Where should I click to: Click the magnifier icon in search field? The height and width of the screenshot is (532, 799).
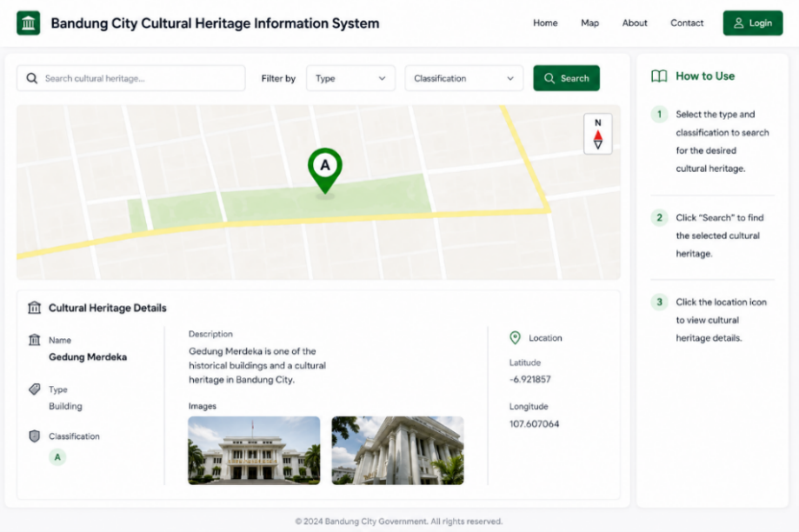(x=32, y=78)
